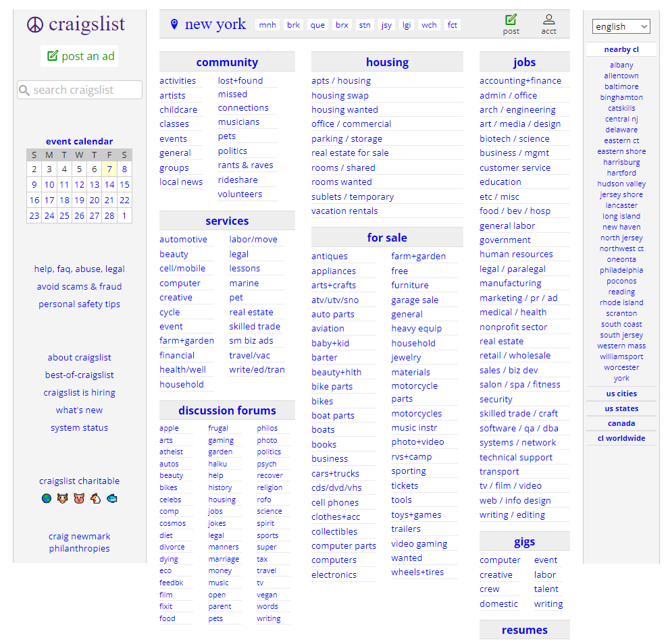670x644 pixels.
Task: Go to philadelphia nearby site
Action: tap(621, 270)
